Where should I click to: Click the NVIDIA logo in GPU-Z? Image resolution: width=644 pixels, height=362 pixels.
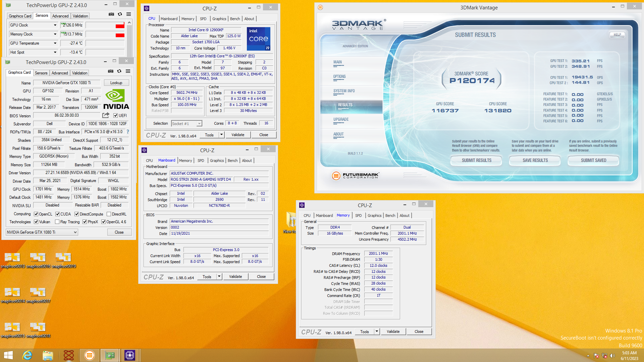(116, 100)
